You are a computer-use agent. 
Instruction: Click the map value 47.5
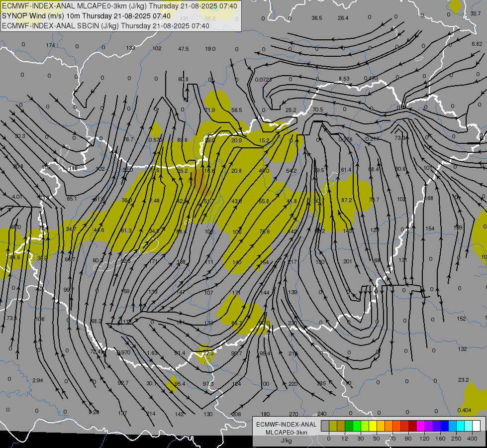pyautogui.click(x=183, y=49)
